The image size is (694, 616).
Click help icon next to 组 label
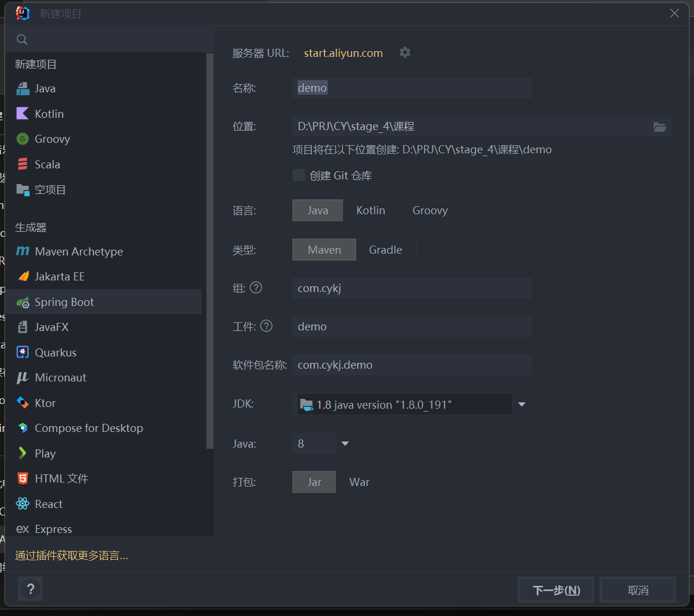(256, 287)
